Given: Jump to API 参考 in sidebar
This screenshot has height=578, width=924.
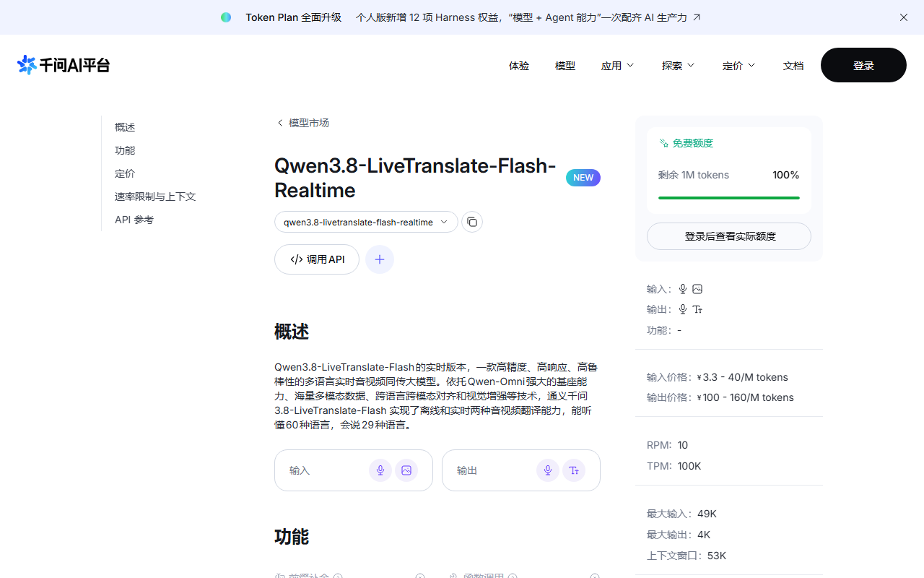Looking at the screenshot, I should (x=134, y=220).
